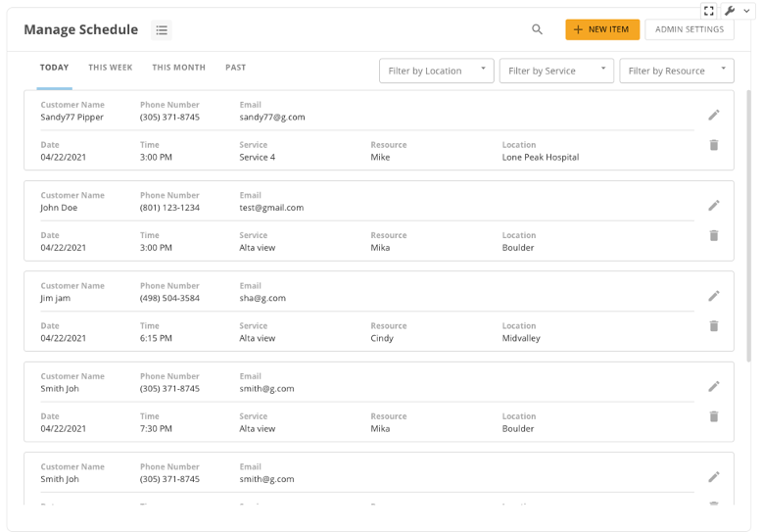761x532 pixels.
Task: Switch to the THIS MONTH tab
Action: [x=178, y=68]
